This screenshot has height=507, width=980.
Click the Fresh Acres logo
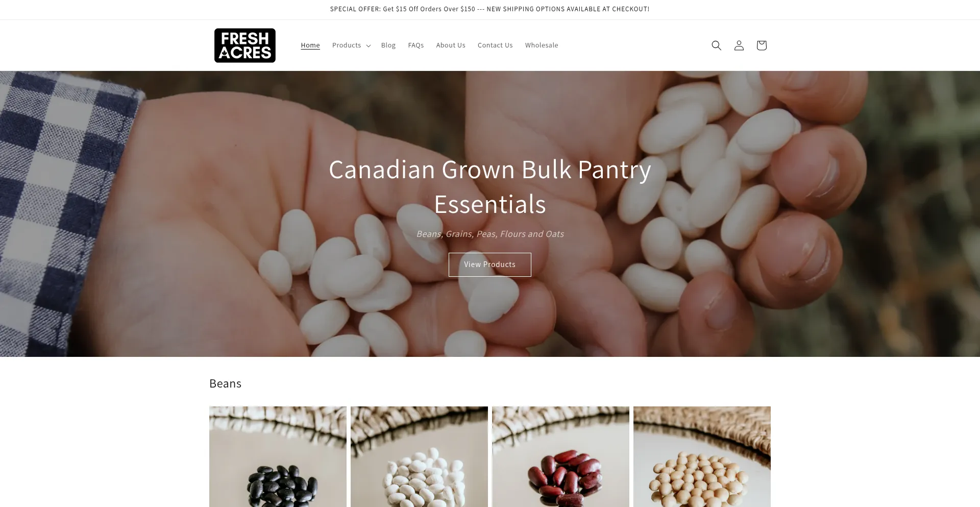pyautogui.click(x=245, y=45)
